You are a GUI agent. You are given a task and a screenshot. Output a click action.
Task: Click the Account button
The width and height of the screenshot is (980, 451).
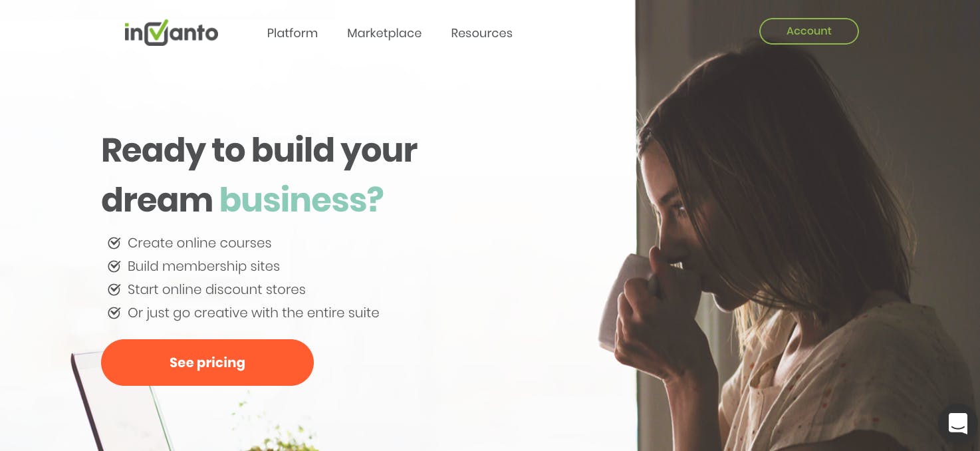[808, 31]
